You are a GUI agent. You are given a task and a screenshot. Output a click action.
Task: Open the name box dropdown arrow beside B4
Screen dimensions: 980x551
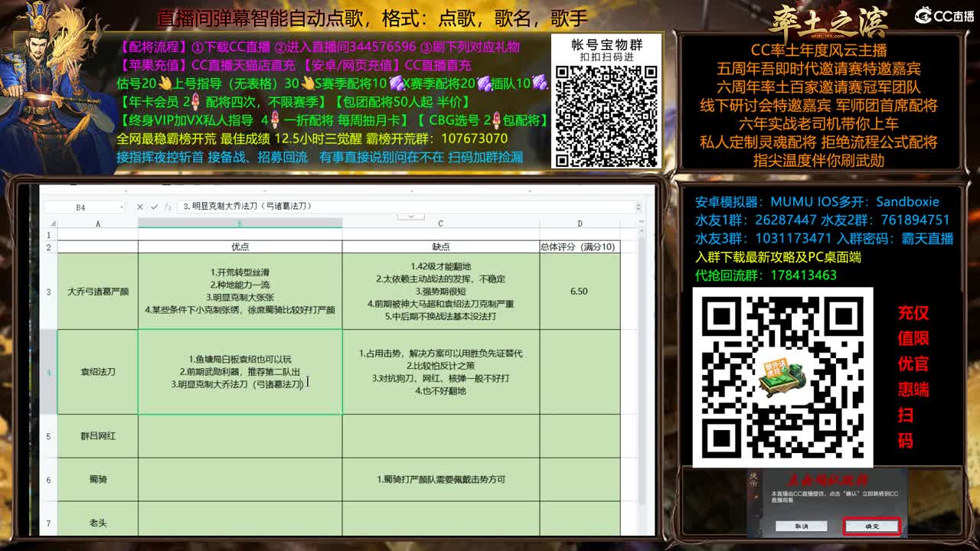click(121, 207)
